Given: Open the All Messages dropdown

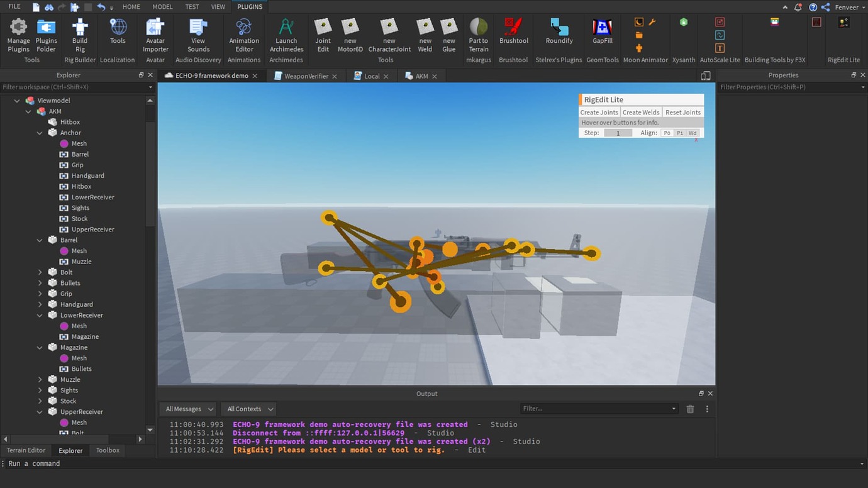Looking at the screenshot, I should pyautogui.click(x=189, y=409).
